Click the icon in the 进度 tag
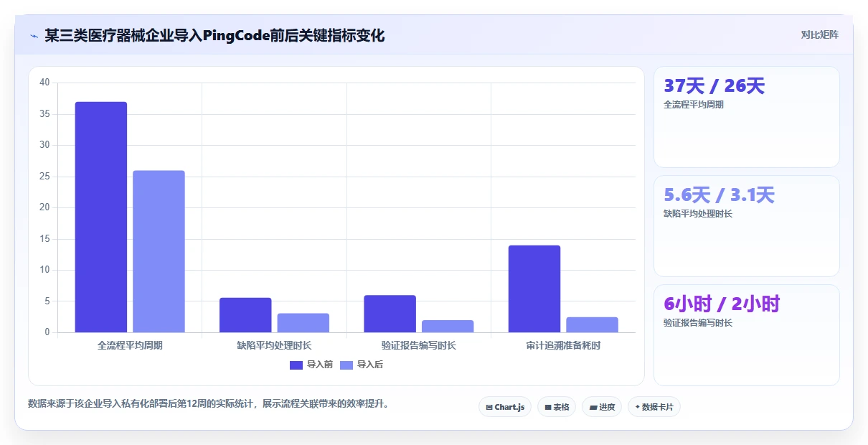The image size is (868, 445). [x=593, y=407]
